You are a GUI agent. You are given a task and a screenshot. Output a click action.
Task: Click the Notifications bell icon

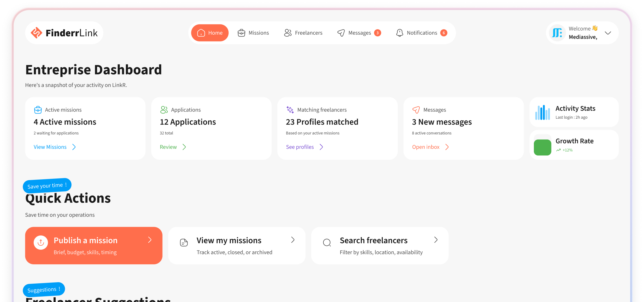tap(400, 33)
